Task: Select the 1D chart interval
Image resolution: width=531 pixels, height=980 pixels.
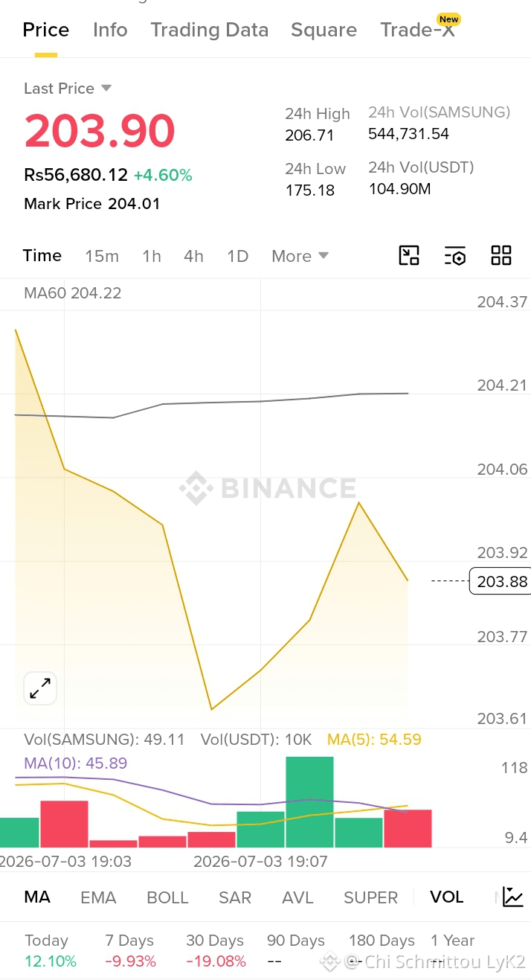Action: (237, 256)
